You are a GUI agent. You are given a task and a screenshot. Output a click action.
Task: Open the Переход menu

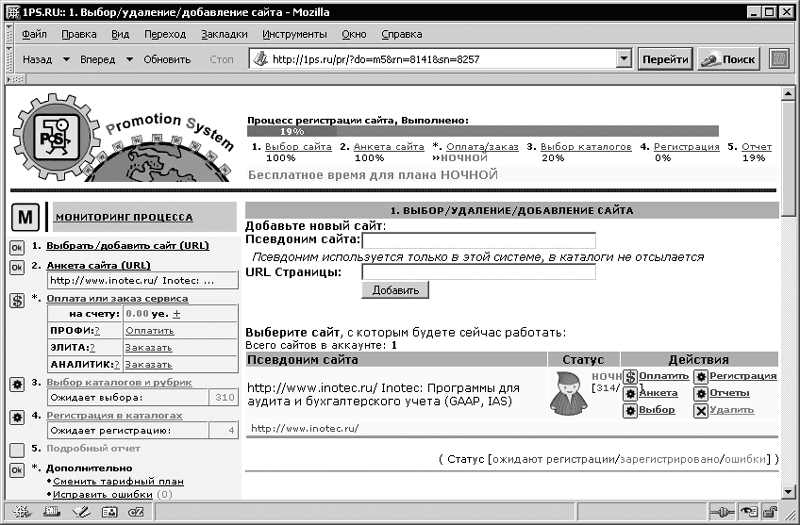click(x=165, y=34)
